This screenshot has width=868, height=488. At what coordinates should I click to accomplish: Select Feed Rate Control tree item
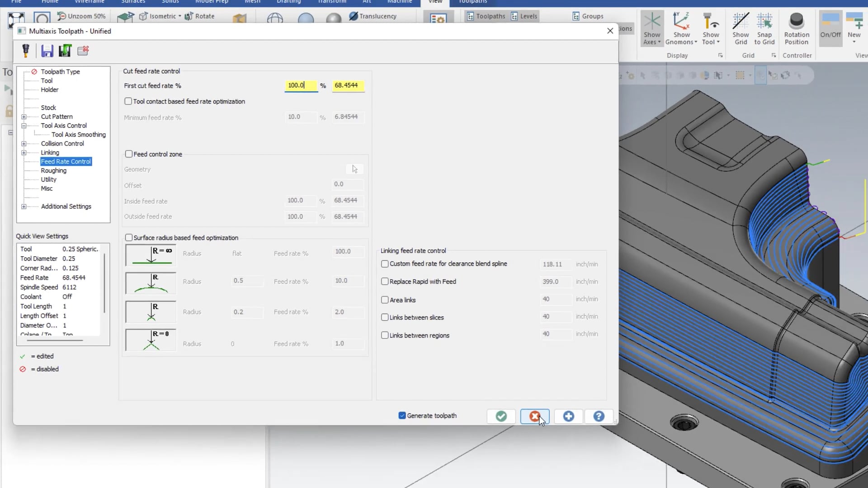pos(65,161)
